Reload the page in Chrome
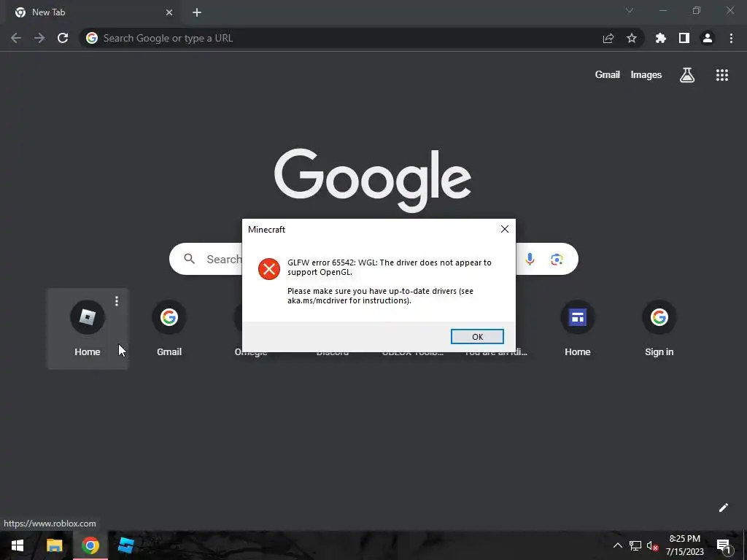Viewport: 747px width, 560px height. point(63,38)
